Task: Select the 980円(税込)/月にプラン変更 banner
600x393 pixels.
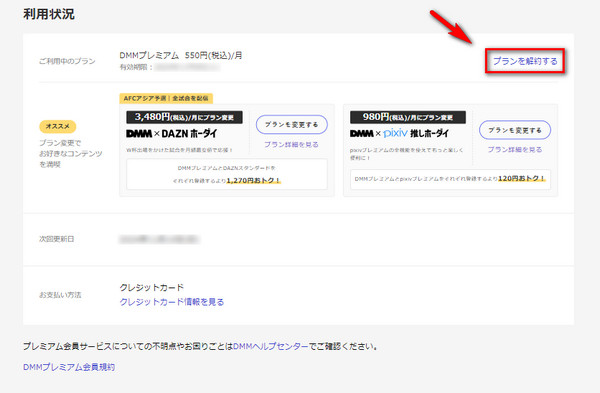Action: tap(408, 117)
